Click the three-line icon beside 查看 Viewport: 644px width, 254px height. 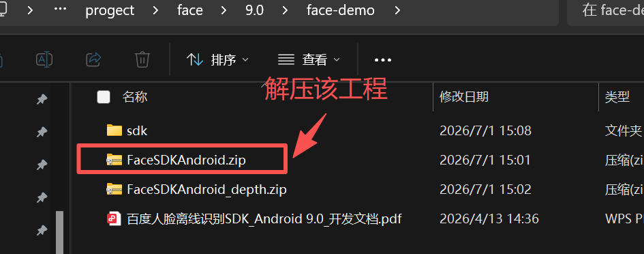286,59
